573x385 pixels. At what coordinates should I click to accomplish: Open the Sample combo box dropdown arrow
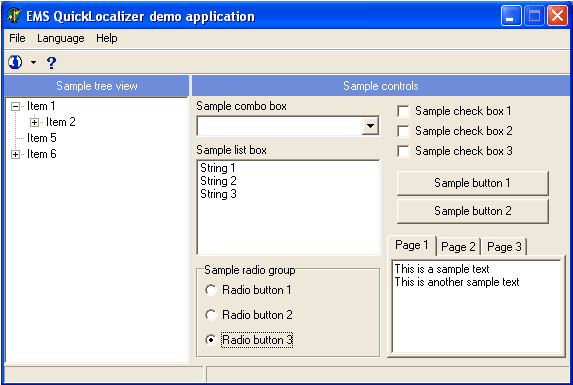(370, 126)
